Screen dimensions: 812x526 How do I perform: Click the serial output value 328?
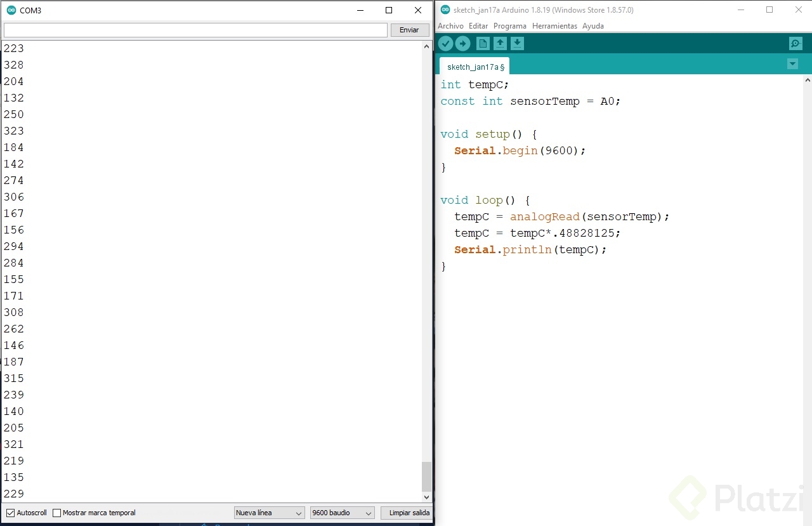pyautogui.click(x=14, y=65)
